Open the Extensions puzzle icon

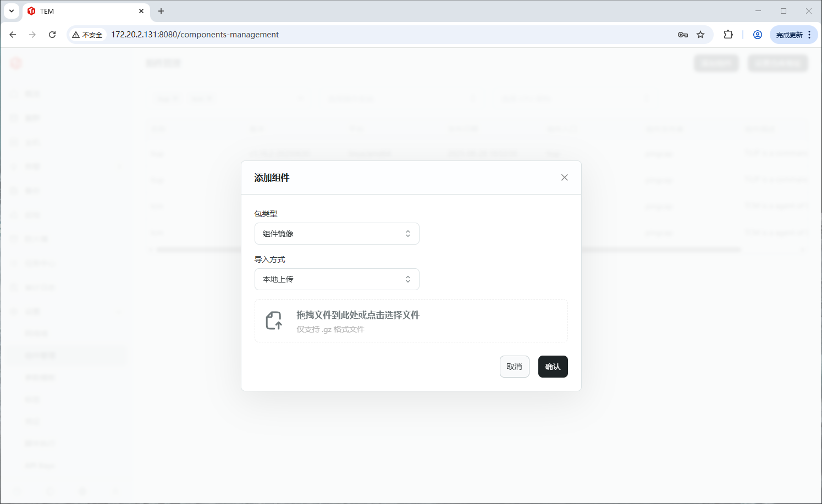coord(728,35)
